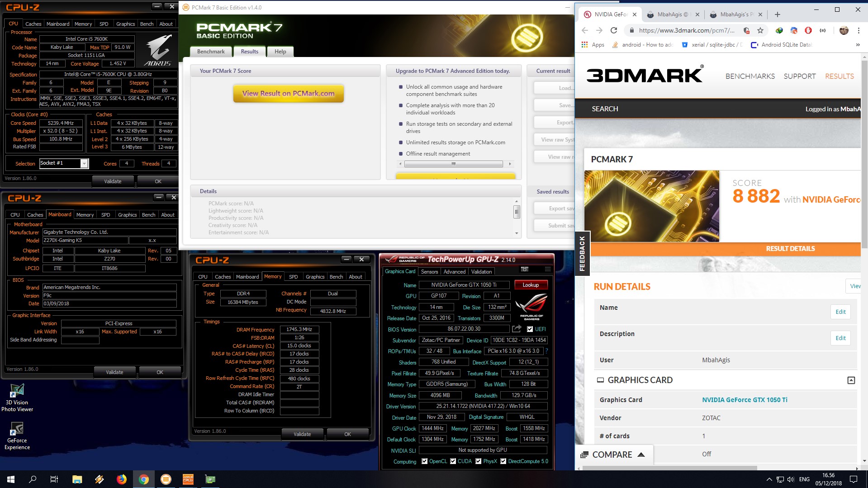Click the red Opera-style extension icon in Chrome
This screenshot has width=868, height=488.
(808, 30)
